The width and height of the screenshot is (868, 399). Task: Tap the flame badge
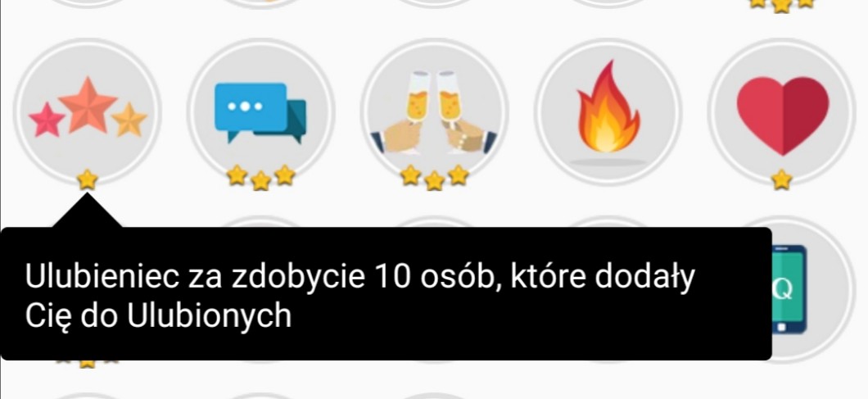coord(608,112)
